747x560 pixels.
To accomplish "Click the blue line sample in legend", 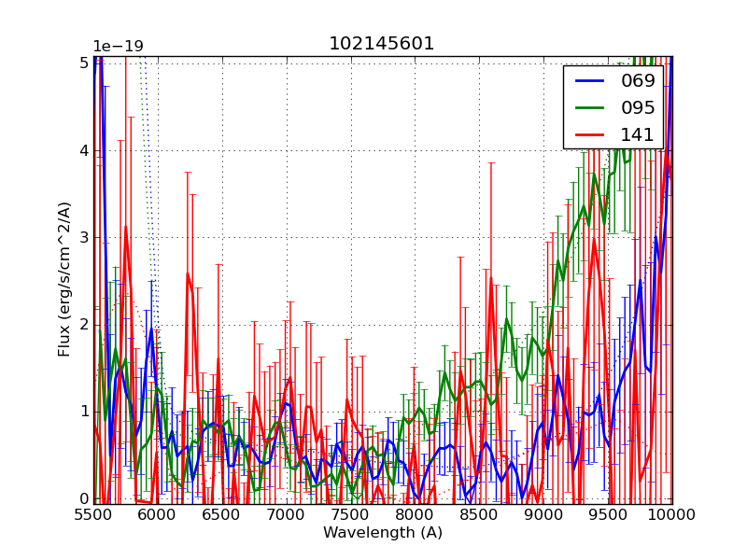I will click(x=587, y=81).
